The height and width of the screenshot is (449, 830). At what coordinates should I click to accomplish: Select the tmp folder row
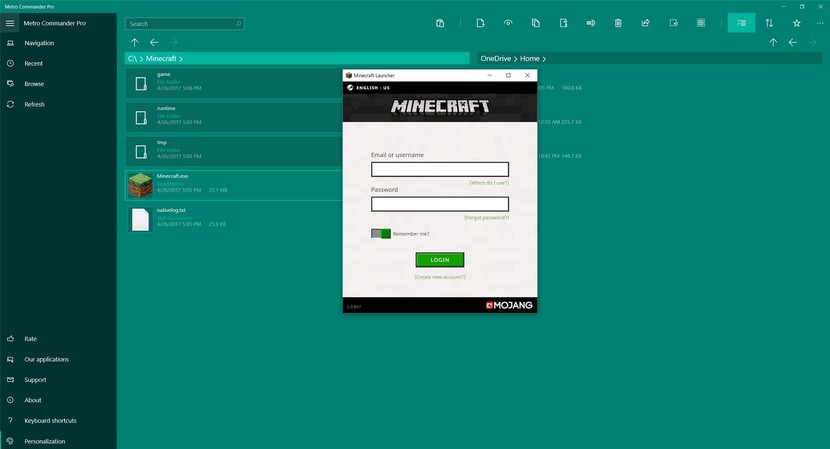(234, 151)
